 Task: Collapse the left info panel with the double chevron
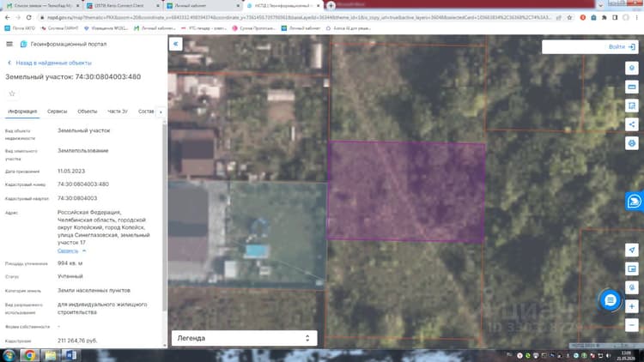click(176, 44)
